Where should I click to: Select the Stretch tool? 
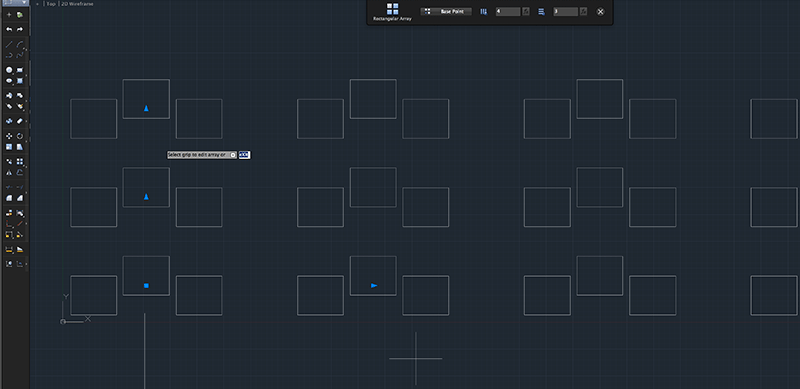pyautogui.click(x=19, y=147)
